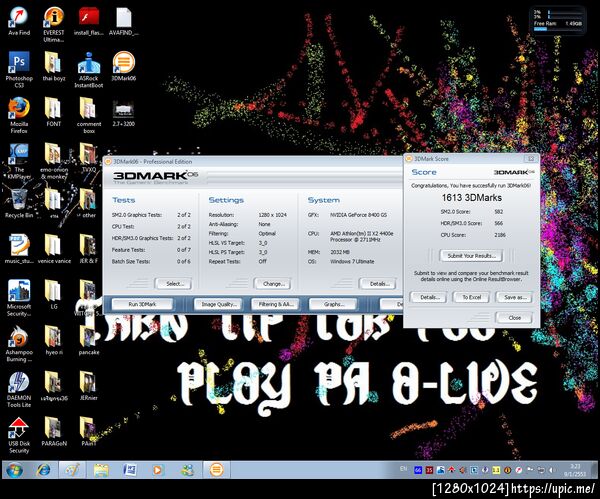600x499 pixels.
Task: Click Submit Your Results... button
Action: click(x=471, y=256)
